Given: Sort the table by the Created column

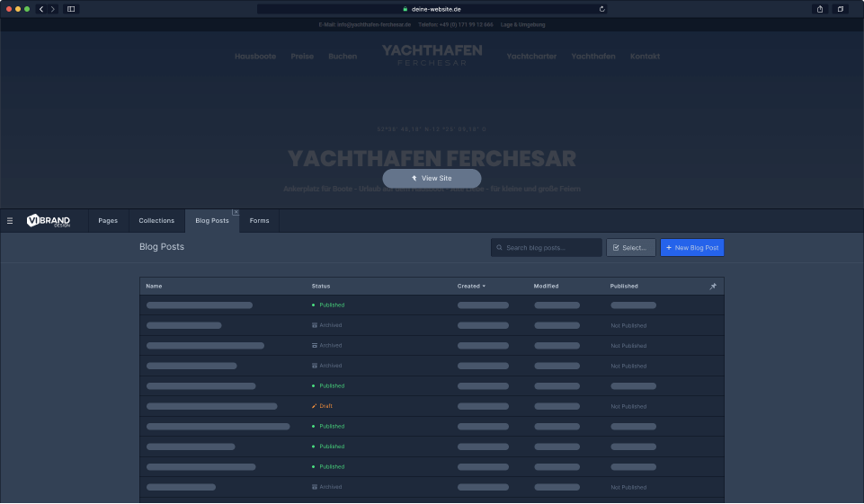Looking at the screenshot, I should click(471, 287).
